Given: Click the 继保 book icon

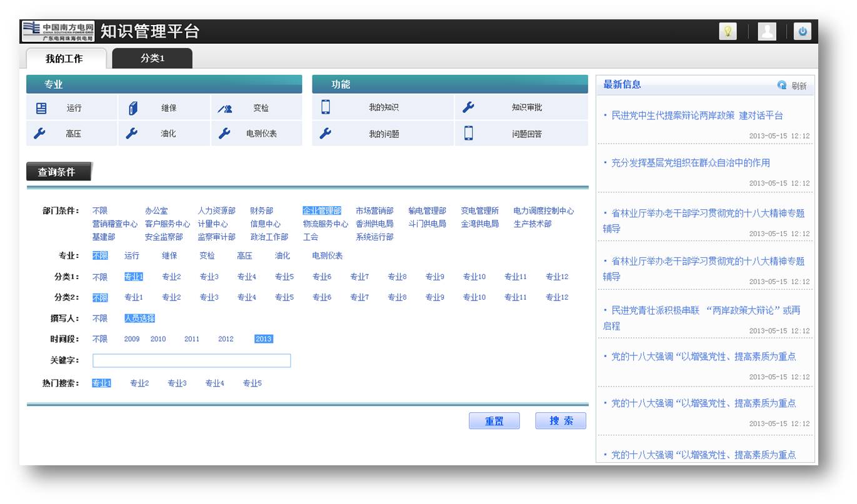Looking at the screenshot, I should (133, 108).
